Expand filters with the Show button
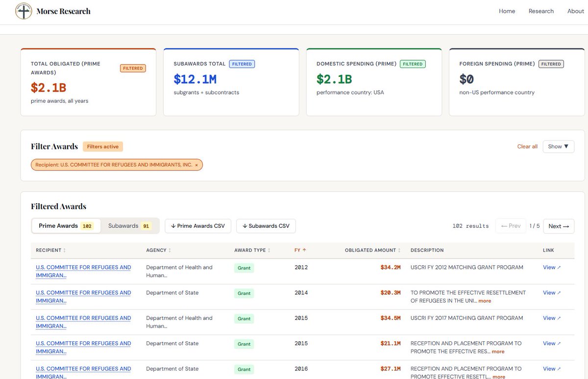 (x=559, y=146)
